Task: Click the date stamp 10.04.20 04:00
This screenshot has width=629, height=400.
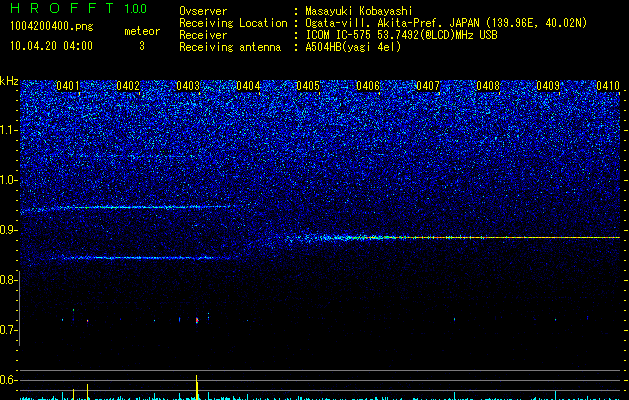Action: (51, 46)
